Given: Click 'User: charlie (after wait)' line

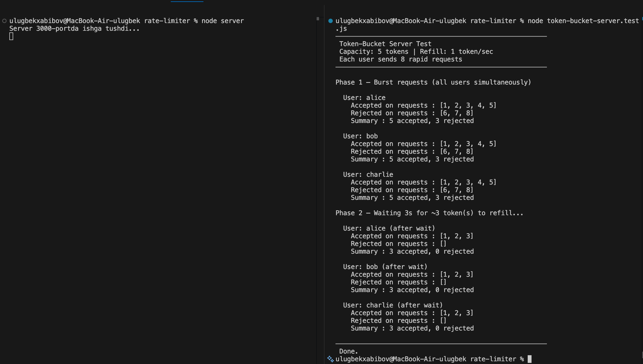Looking at the screenshot, I should click(x=393, y=305).
